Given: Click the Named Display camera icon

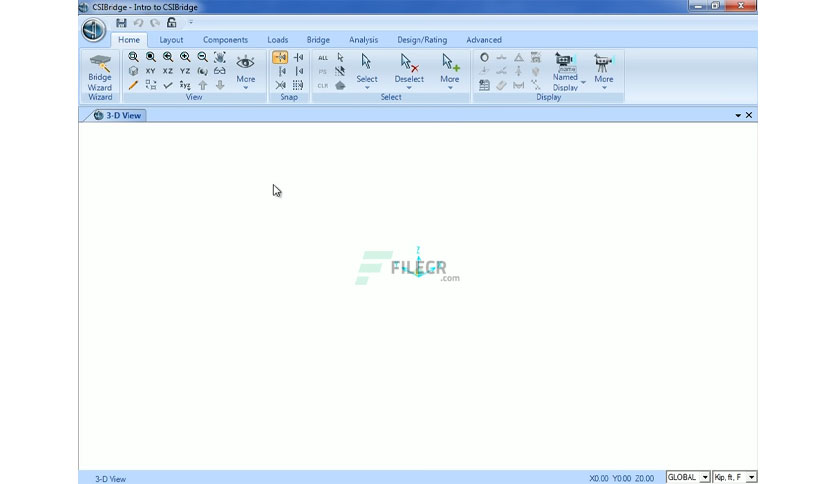Looking at the screenshot, I should (565, 62).
